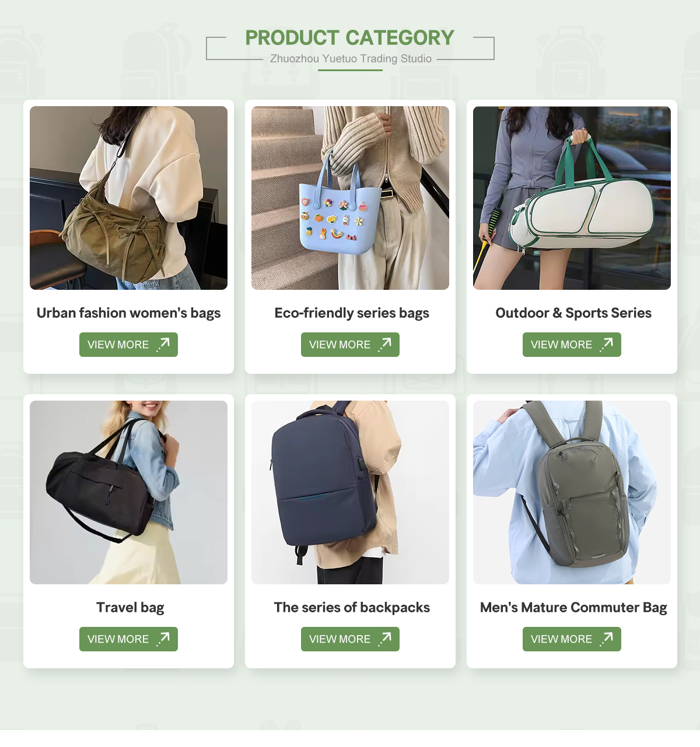Select Men's Mature Commuter Bag title

pos(573,608)
